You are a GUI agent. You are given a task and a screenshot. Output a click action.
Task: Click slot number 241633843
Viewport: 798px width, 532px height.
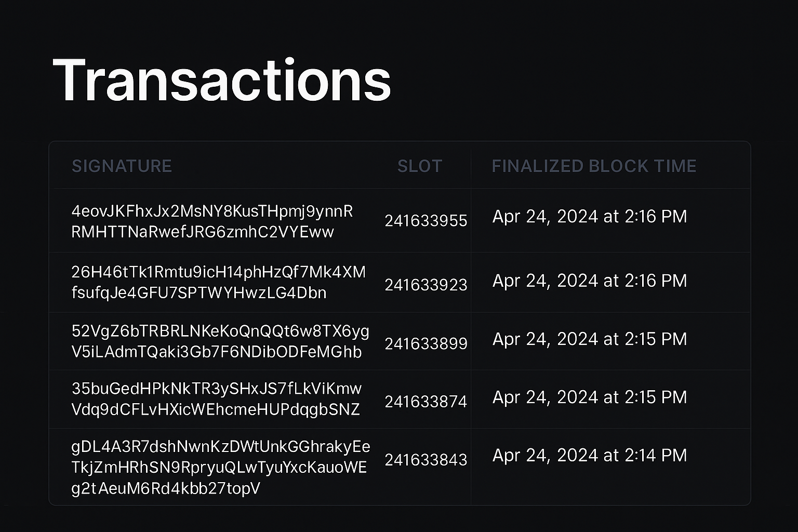[426, 460]
